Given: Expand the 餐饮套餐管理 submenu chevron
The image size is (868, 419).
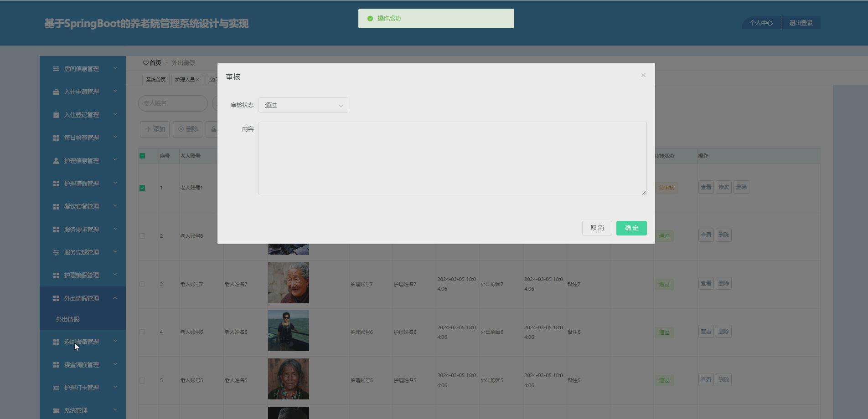Looking at the screenshot, I should tap(115, 206).
